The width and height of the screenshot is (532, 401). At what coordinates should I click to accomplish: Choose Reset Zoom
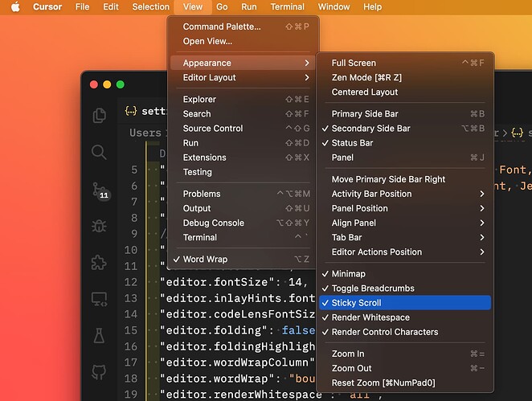(x=405, y=383)
